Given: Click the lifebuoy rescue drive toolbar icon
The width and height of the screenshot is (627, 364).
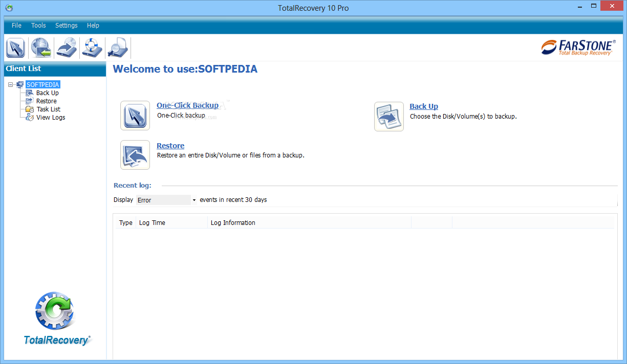Looking at the screenshot, I should (x=92, y=48).
